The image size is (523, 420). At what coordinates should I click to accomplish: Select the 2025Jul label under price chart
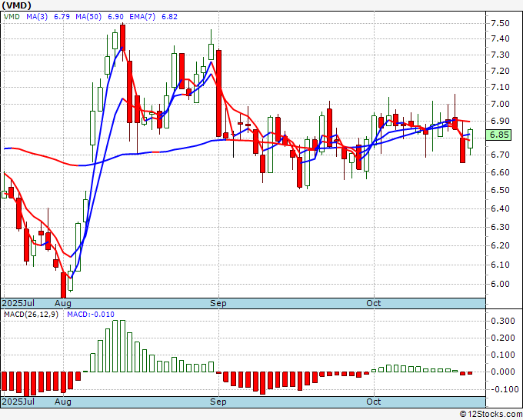(x=18, y=303)
